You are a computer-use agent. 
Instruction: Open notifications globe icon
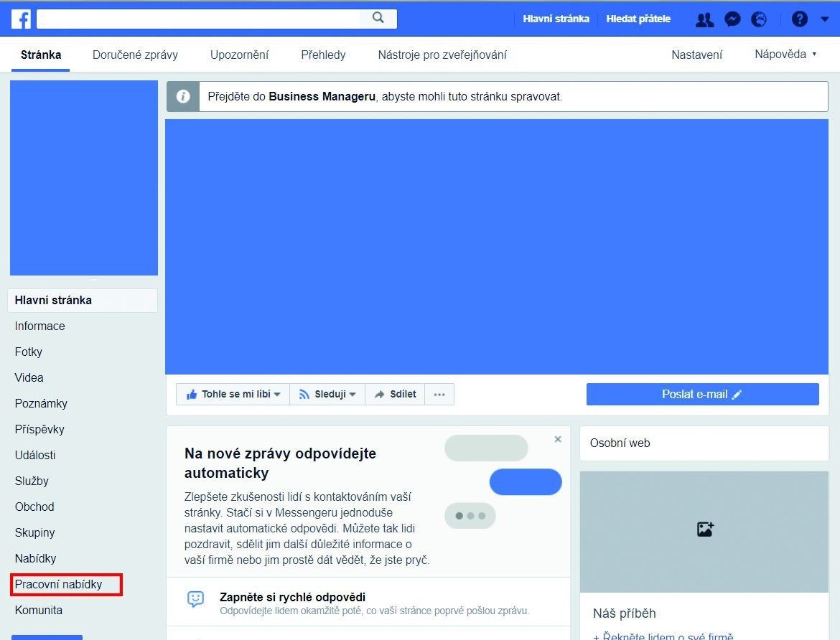coord(759,19)
